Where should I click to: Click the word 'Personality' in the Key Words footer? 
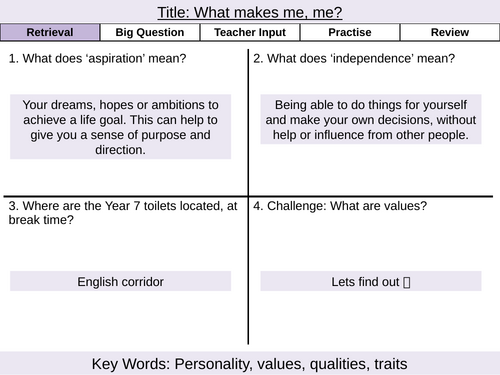tap(213, 364)
